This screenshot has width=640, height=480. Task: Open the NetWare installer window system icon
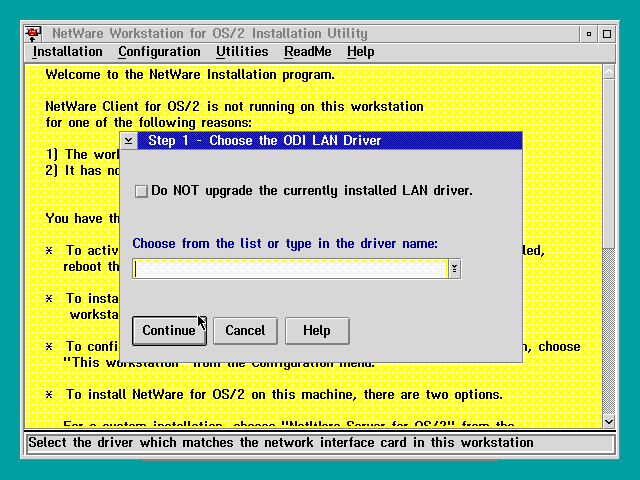point(33,34)
